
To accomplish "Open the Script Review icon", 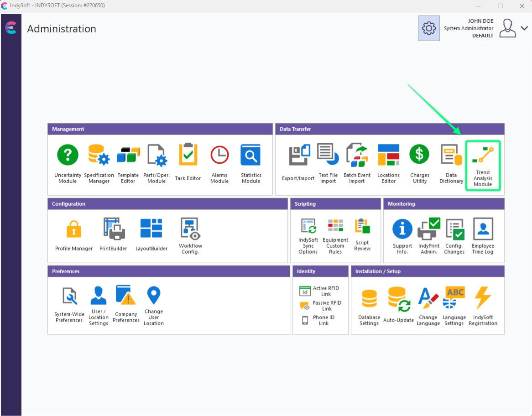I will click(x=362, y=227).
